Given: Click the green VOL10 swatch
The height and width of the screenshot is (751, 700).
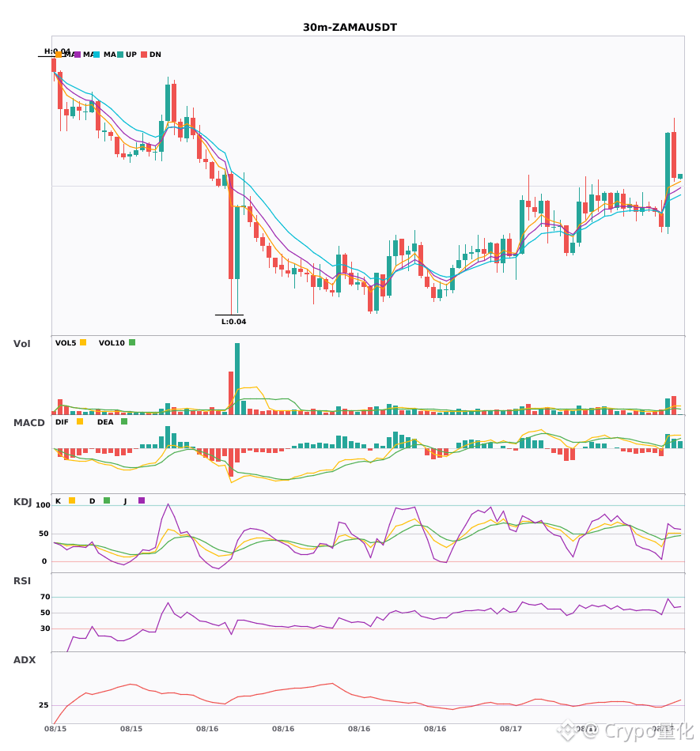Looking at the screenshot, I should [x=132, y=342].
